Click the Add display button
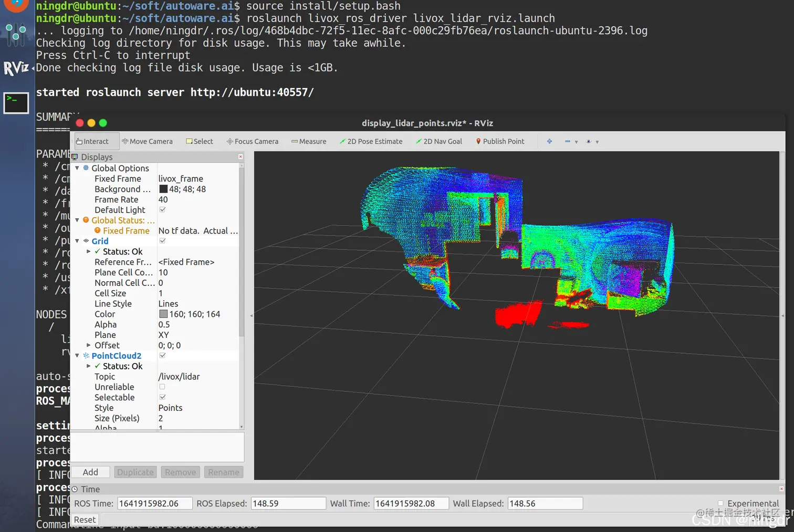 point(90,472)
